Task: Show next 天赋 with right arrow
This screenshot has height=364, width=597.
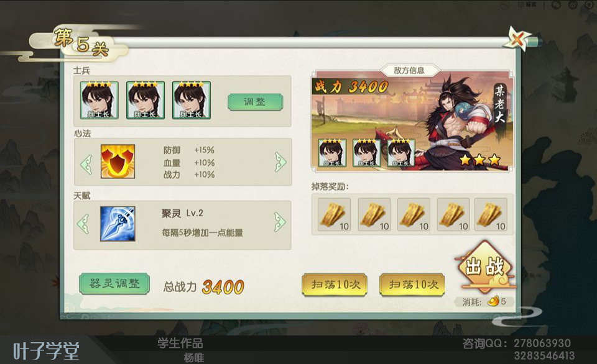Action: point(280,222)
